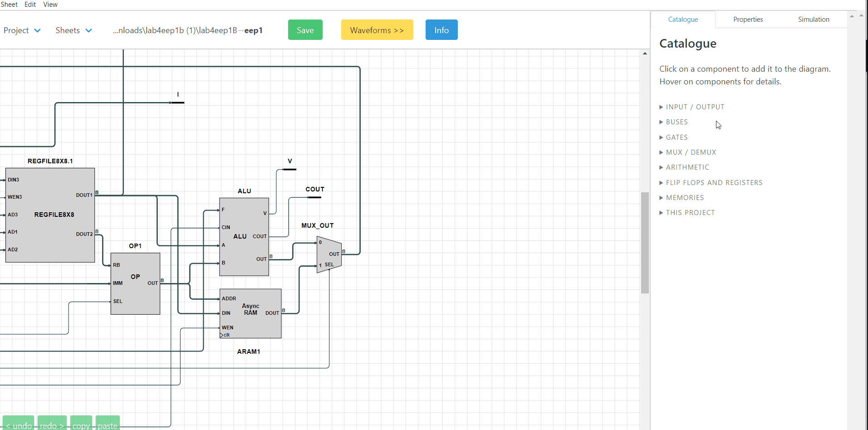
Task: Open the Project dropdown
Action: 22,30
